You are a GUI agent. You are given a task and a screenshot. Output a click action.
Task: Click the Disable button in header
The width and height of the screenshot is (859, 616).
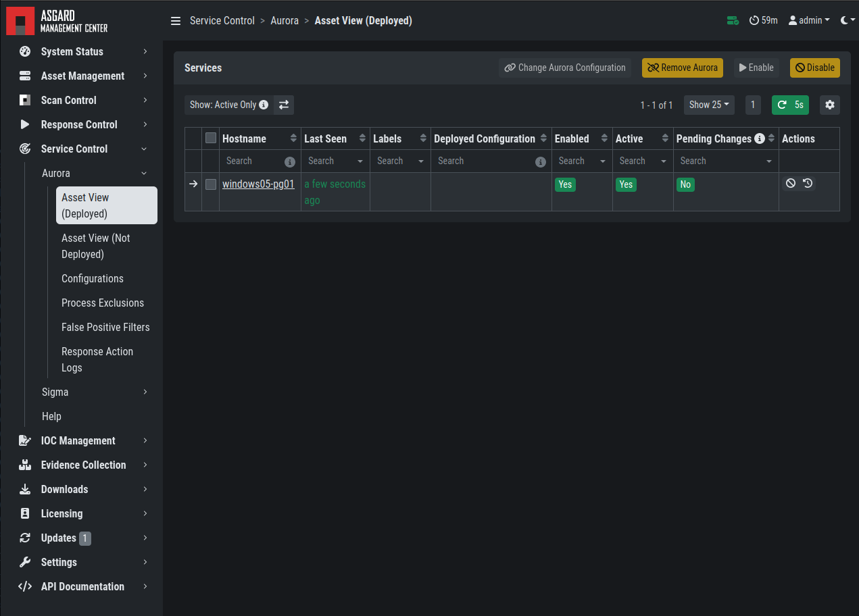click(x=815, y=68)
